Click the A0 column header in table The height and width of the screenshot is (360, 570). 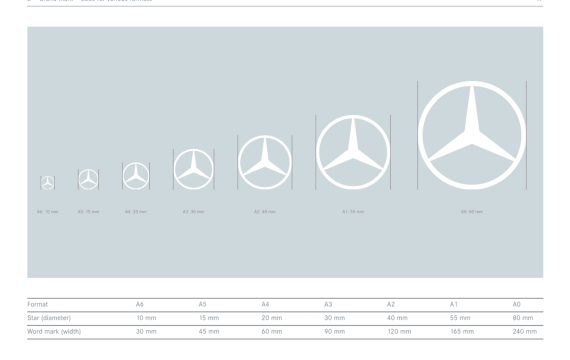(517, 304)
